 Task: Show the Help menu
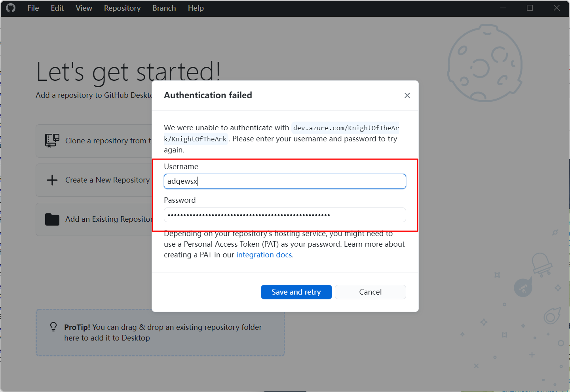pyautogui.click(x=196, y=8)
